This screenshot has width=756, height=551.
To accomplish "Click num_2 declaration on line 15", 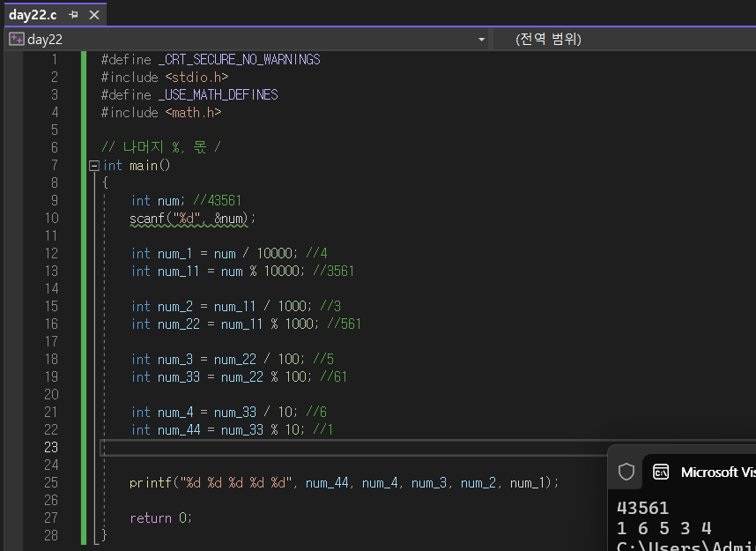I will pyautogui.click(x=221, y=307).
